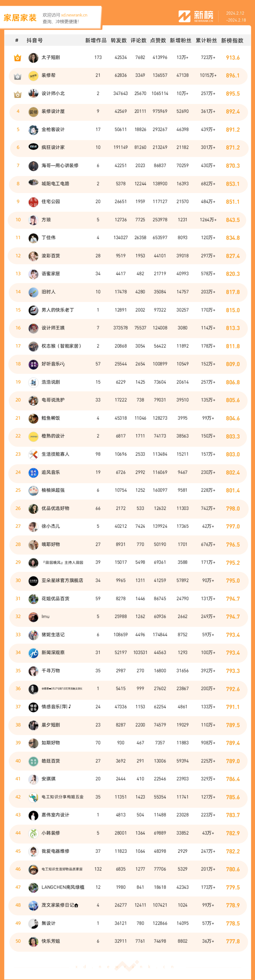
Task: Click the 快乐芳姐 row at rank 50
Action: [x=128, y=941]
